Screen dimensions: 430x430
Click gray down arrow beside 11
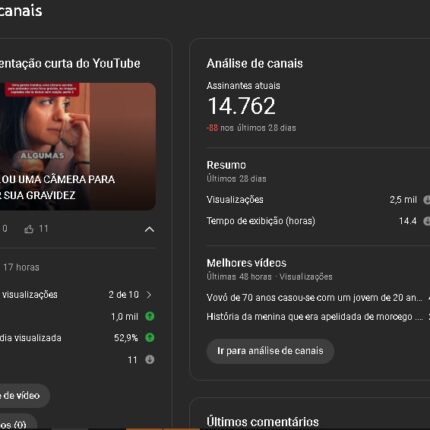tap(150, 360)
